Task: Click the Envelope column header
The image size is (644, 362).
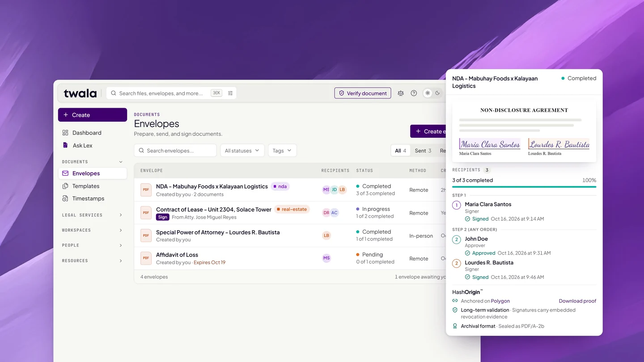Action: (152, 170)
